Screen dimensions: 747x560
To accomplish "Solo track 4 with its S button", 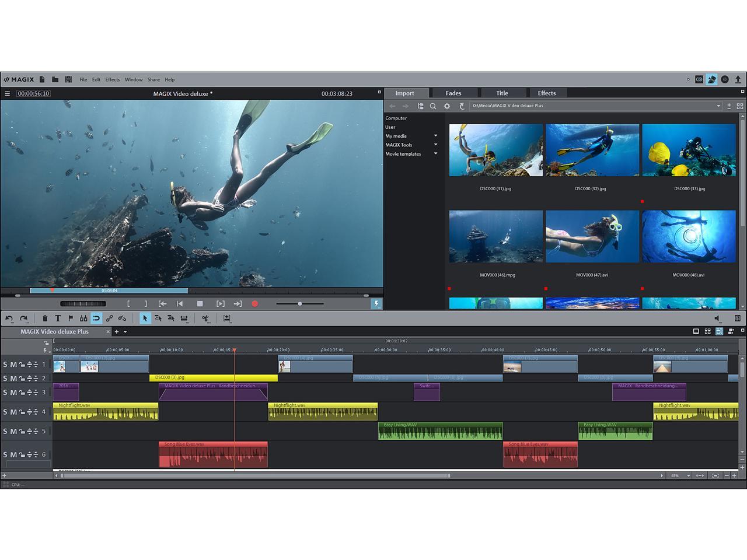I will pos(5,412).
